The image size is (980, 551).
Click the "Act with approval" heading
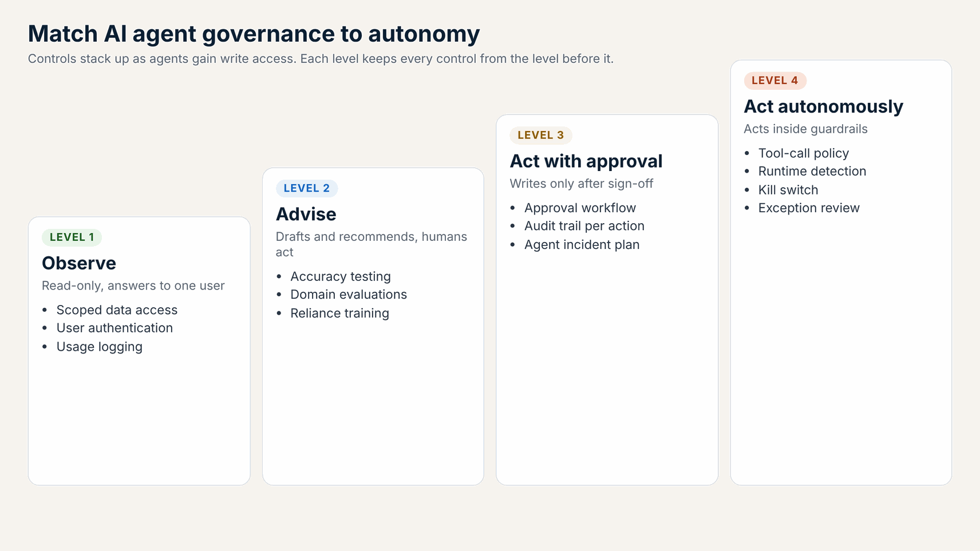click(x=586, y=161)
